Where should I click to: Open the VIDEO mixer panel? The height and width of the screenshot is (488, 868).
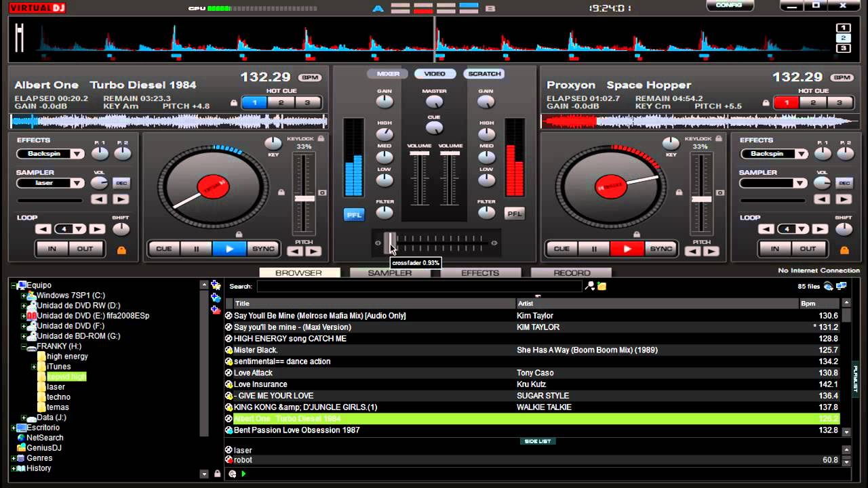click(435, 74)
